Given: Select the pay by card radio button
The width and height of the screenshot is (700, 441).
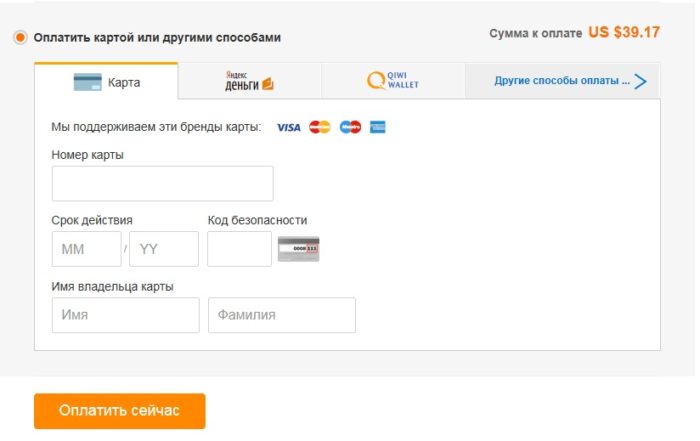Looking at the screenshot, I should [x=20, y=37].
